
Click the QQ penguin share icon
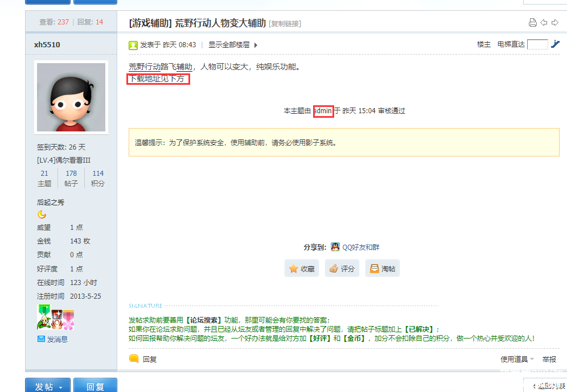pos(335,247)
